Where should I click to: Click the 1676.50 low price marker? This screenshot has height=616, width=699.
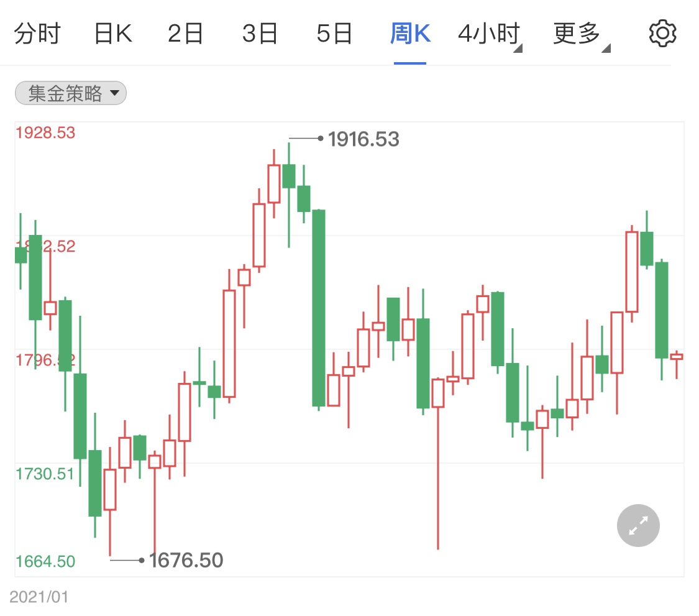click(x=185, y=560)
